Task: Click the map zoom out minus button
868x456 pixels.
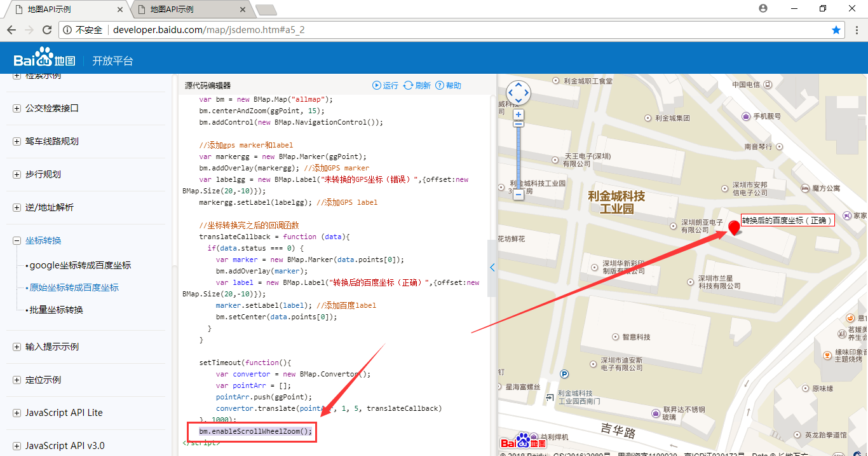Action: pyautogui.click(x=519, y=195)
